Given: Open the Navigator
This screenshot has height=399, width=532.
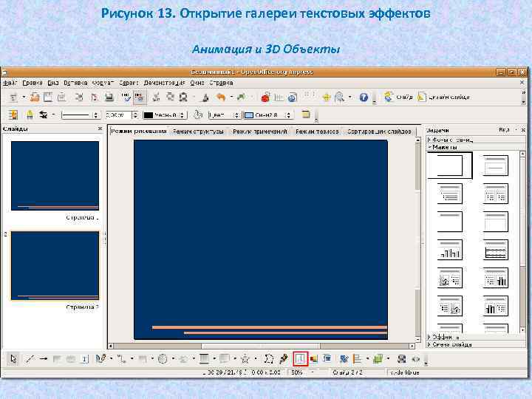Looking at the screenshot, I should click(x=327, y=98).
